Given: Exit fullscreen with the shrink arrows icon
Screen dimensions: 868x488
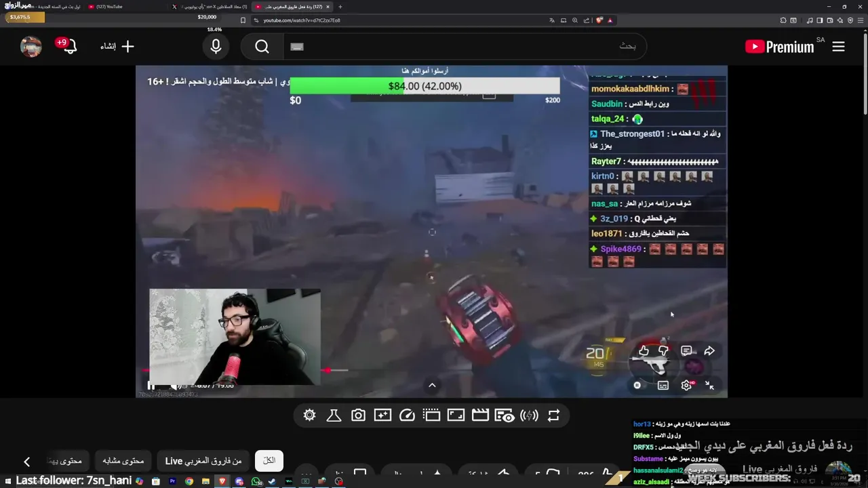Looking at the screenshot, I should click(709, 385).
